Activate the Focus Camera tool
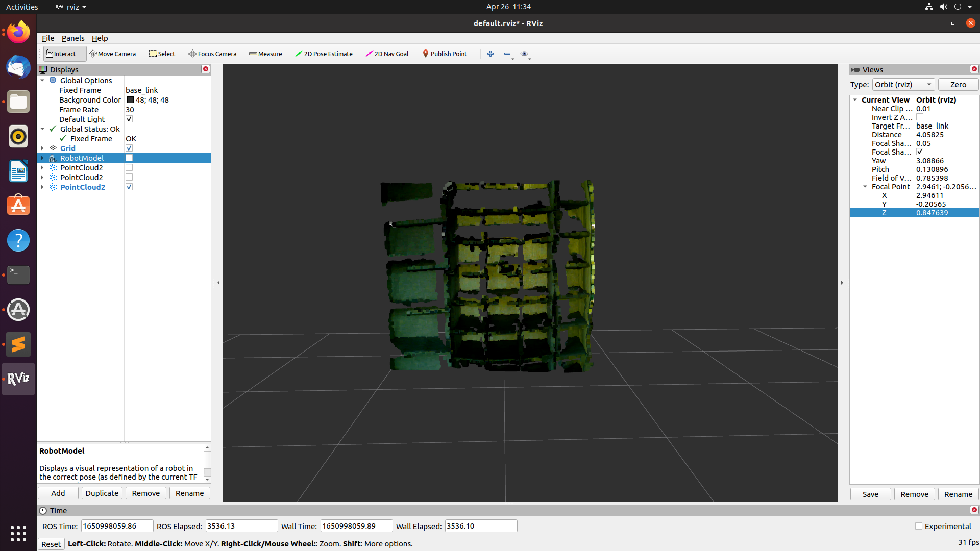Image resolution: width=980 pixels, height=551 pixels. point(212,54)
